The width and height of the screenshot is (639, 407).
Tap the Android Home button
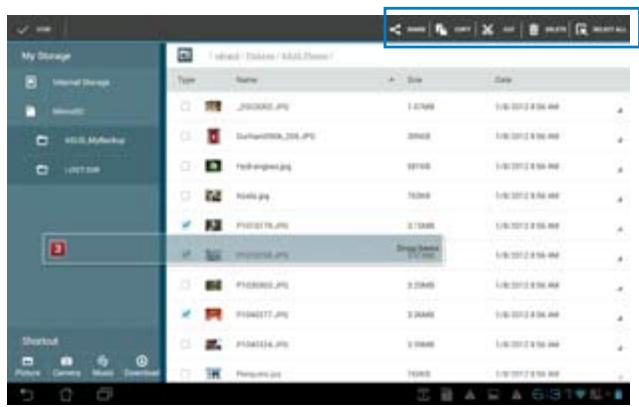click(x=66, y=394)
